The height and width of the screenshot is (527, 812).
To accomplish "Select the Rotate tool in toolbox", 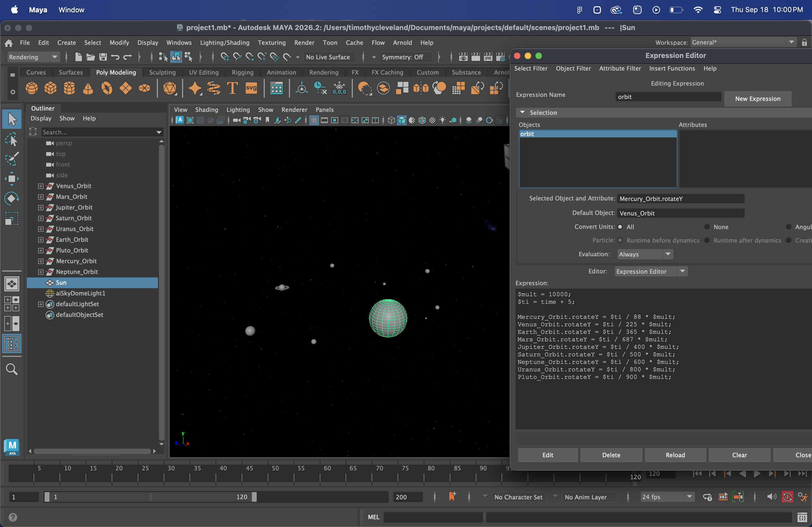I will point(12,199).
